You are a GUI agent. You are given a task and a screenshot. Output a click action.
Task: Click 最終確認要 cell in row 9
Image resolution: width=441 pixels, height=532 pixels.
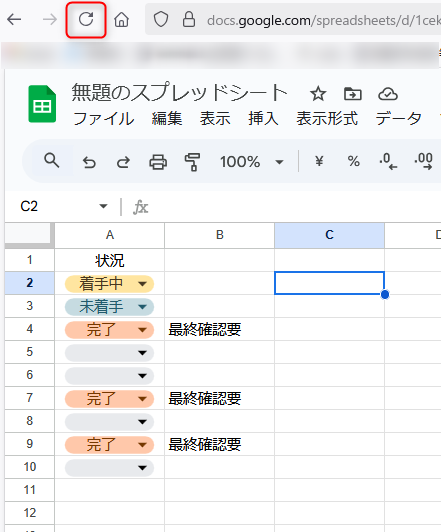point(219,444)
